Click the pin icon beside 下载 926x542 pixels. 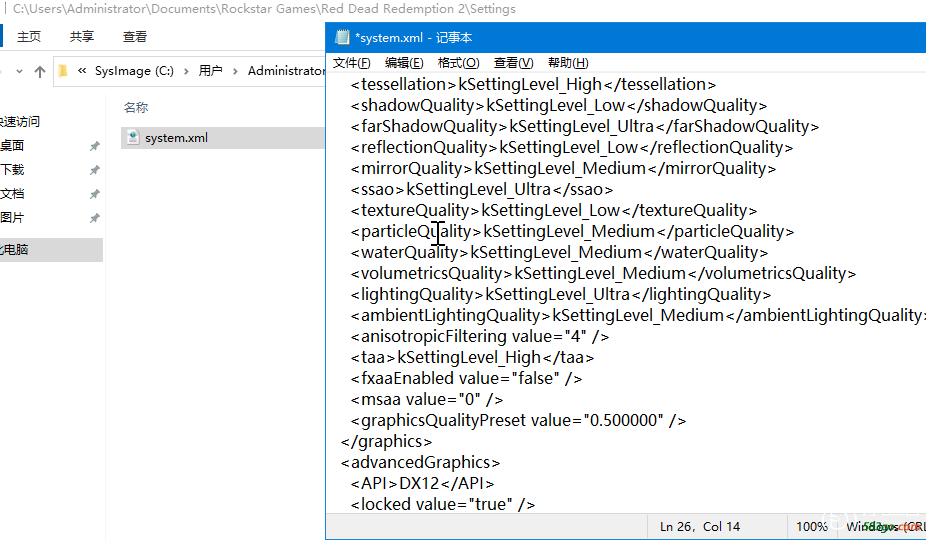(94, 170)
